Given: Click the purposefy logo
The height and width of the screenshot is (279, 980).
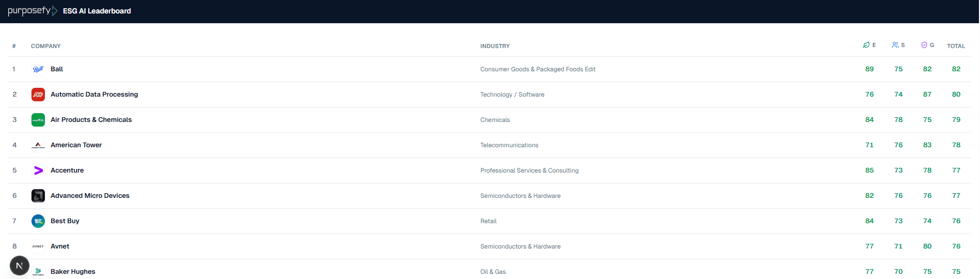Looking at the screenshot, I should [x=33, y=11].
